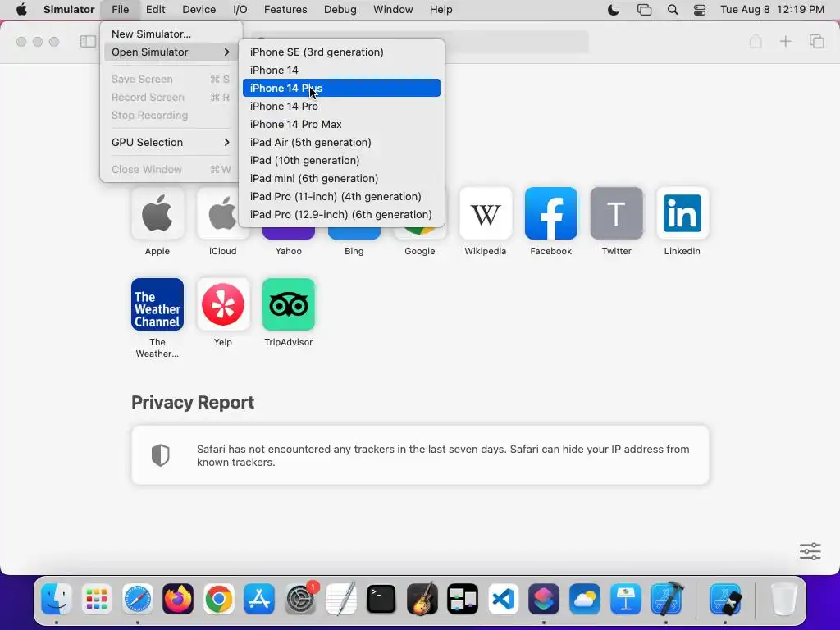Close the open File menu

click(120, 10)
